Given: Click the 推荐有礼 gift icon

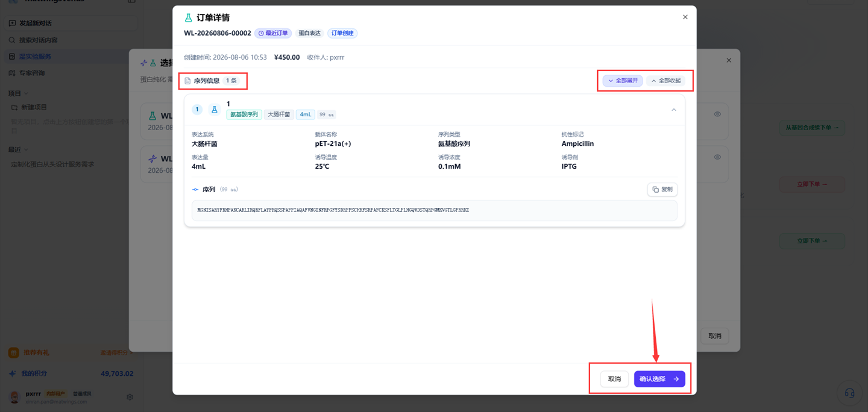Looking at the screenshot, I should click(x=13, y=352).
